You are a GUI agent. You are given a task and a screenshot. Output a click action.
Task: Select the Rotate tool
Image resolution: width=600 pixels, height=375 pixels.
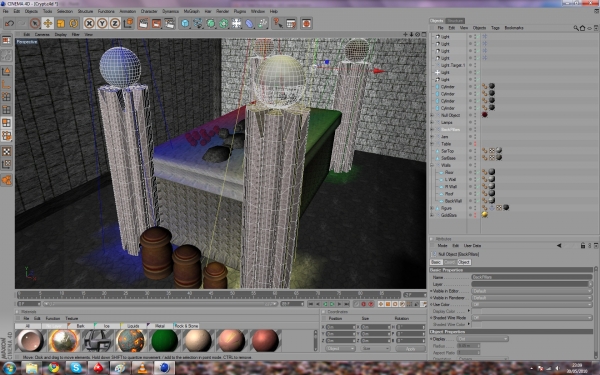73,23
